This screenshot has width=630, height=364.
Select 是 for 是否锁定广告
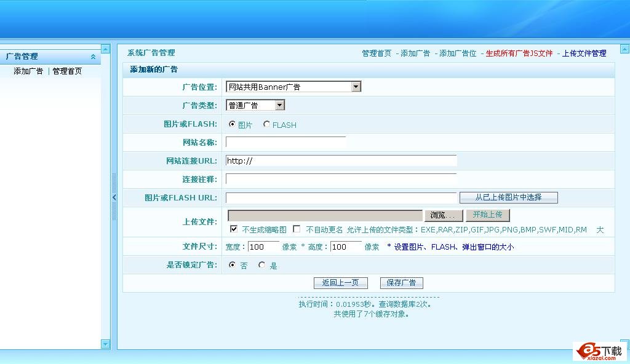[x=262, y=265]
